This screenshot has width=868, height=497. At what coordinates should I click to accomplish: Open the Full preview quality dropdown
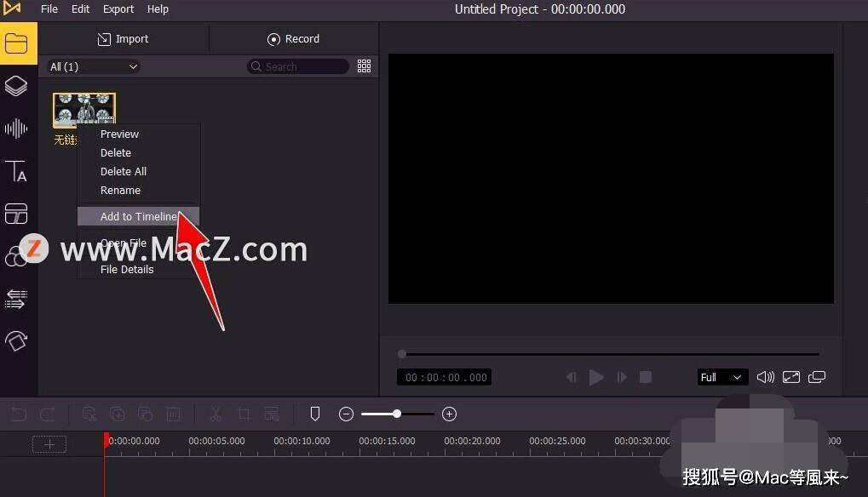(x=721, y=377)
